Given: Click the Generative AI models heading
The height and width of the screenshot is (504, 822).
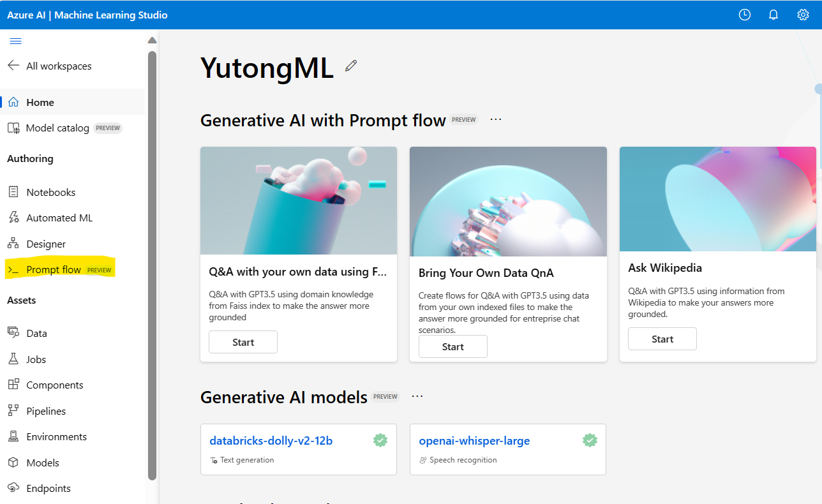Looking at the screenshot, I should pos(284,397).
